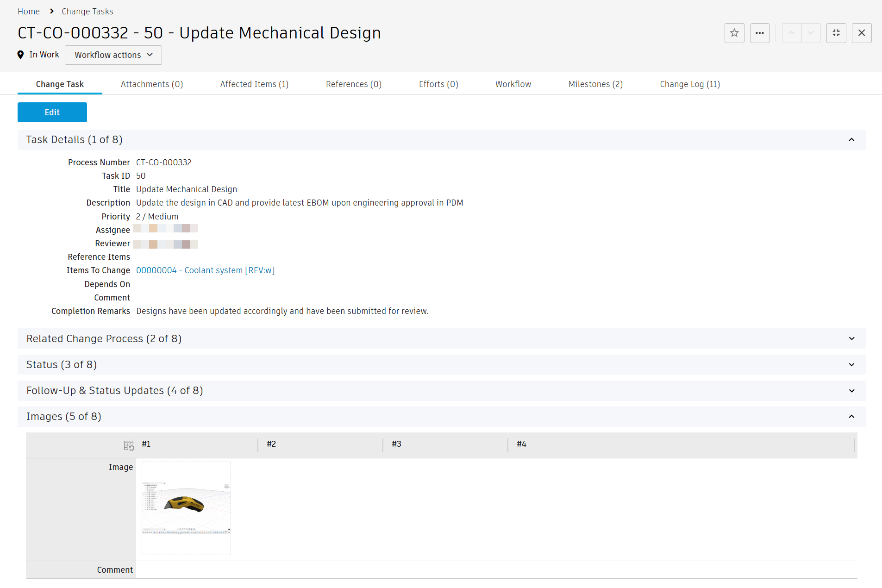This screenshot has height=588, width=882.
Task: Click the collapse view icon in header
Action: coord(836,33)
